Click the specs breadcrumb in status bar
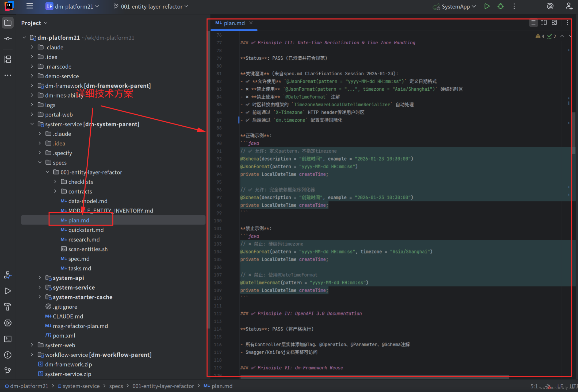Screen dimensions: 578x392 pyautogui.click(x=116, y=386)
